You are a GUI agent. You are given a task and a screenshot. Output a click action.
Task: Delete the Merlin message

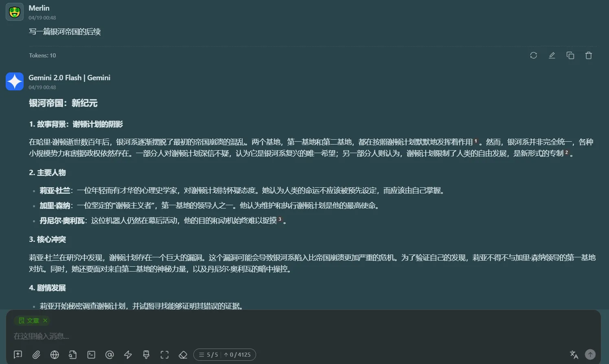pos(588,55)
